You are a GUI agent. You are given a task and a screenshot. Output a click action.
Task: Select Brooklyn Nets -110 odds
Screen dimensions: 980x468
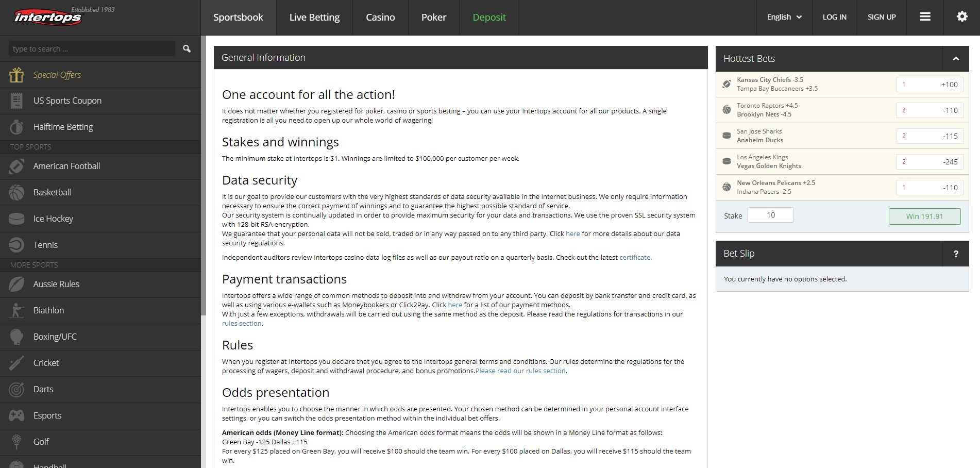(930, 110)
